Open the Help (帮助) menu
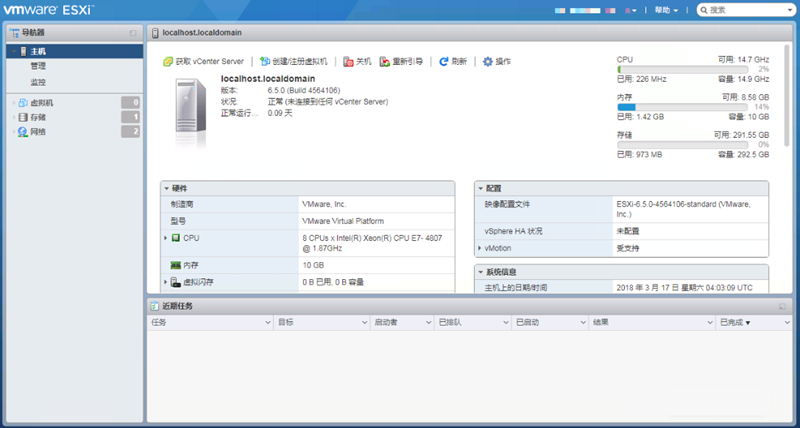The image size is (800, 428). coord(666,10)
